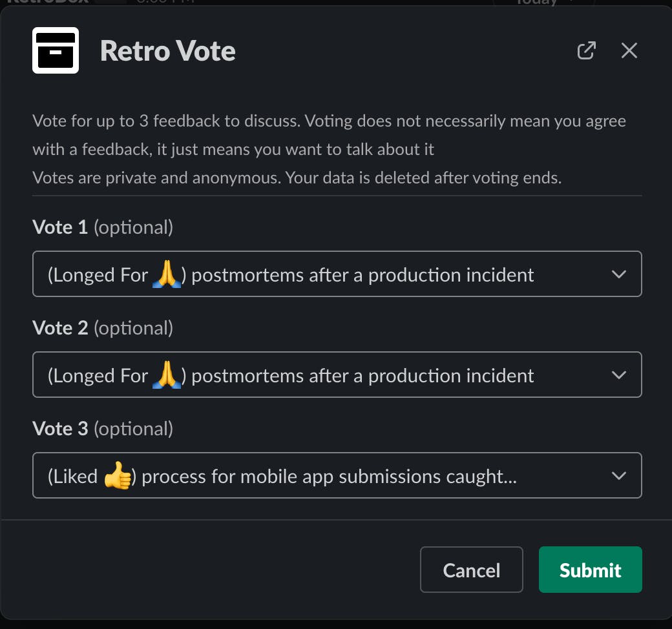This screenshot has width=672, height=629.
Task: Click the thumbs up emoji in Vote 3
Action: (x=118, y=477)
